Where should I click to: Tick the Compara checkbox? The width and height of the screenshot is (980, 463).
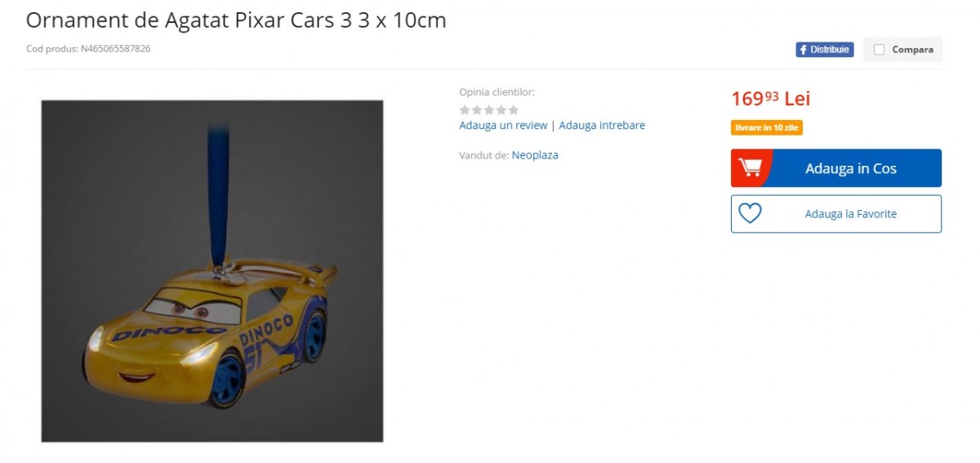point(879,50)
